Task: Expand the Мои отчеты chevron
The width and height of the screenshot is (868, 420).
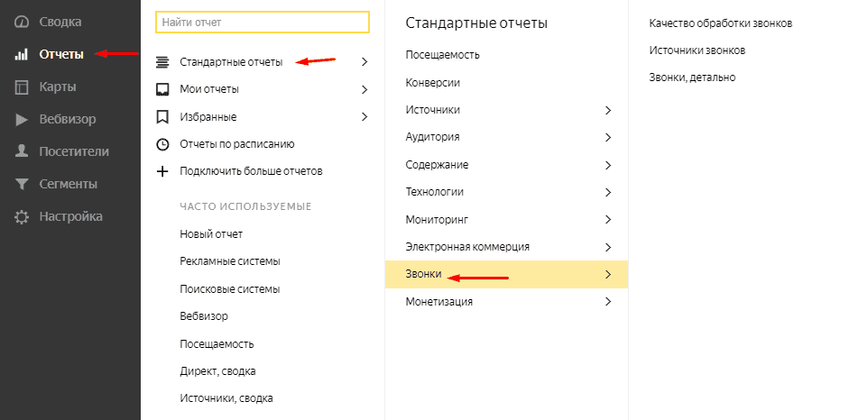Action: pos(365,89)
